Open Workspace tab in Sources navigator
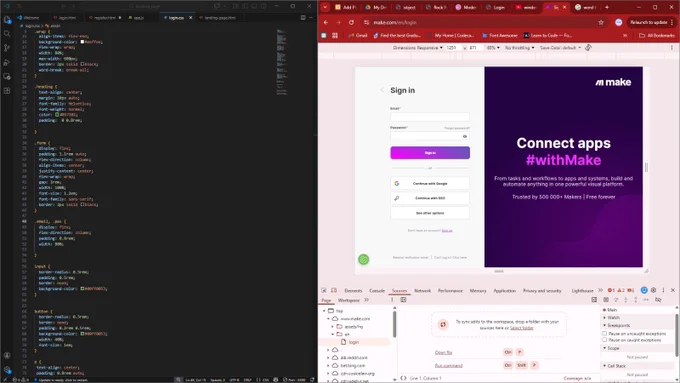This screenshot has height=383, width=680. coord(349,300)
